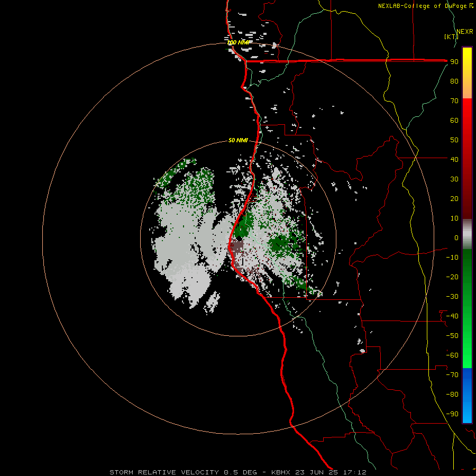476x476 pixels.
Task: Click the 0 value on the velocity scale
Action: click(x=456, y=237)
